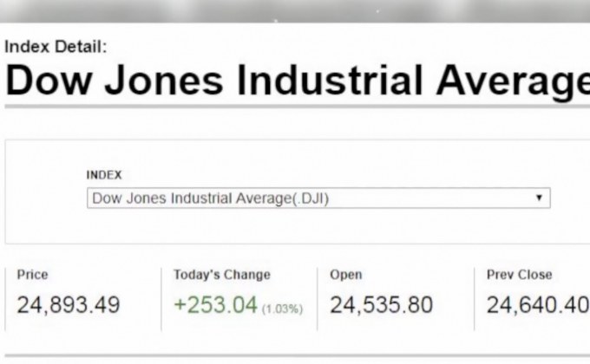Select the Open label
The width and height of the screenshot is (590, 364).
345,275
